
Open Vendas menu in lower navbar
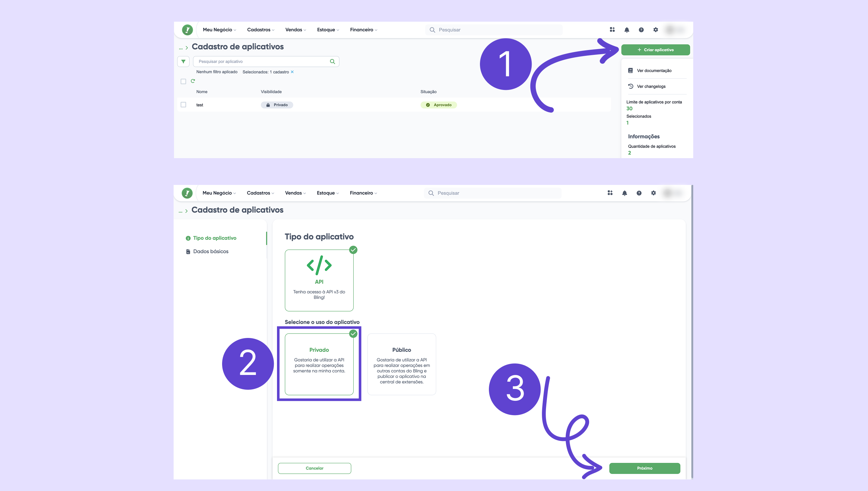[x=295, y=193]
